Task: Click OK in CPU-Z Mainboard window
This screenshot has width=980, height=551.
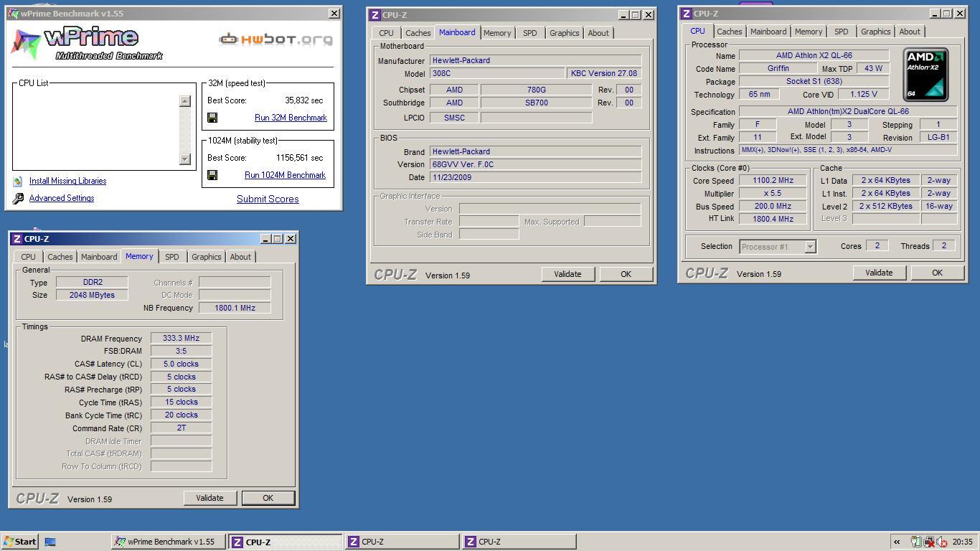Action: 626,274
